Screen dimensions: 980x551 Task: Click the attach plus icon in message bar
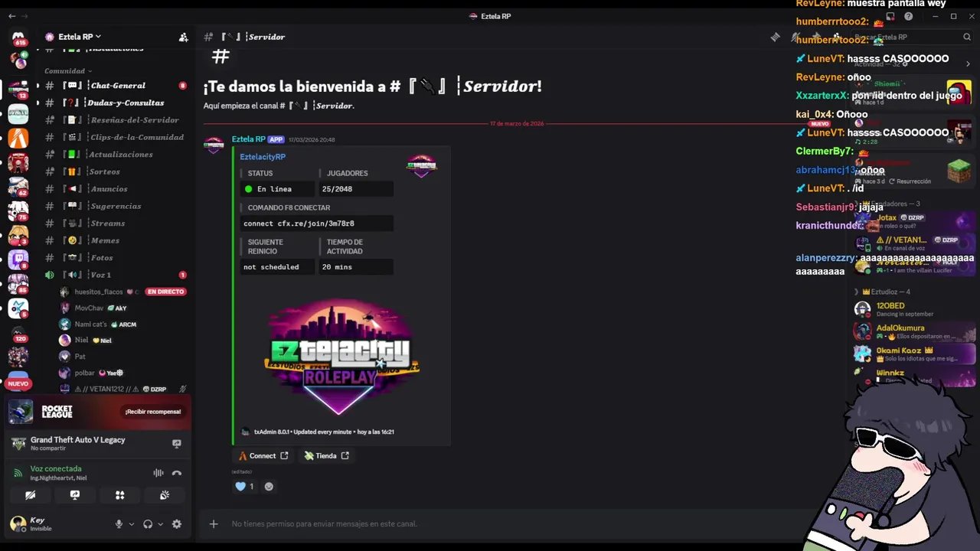tap(214, 524)
